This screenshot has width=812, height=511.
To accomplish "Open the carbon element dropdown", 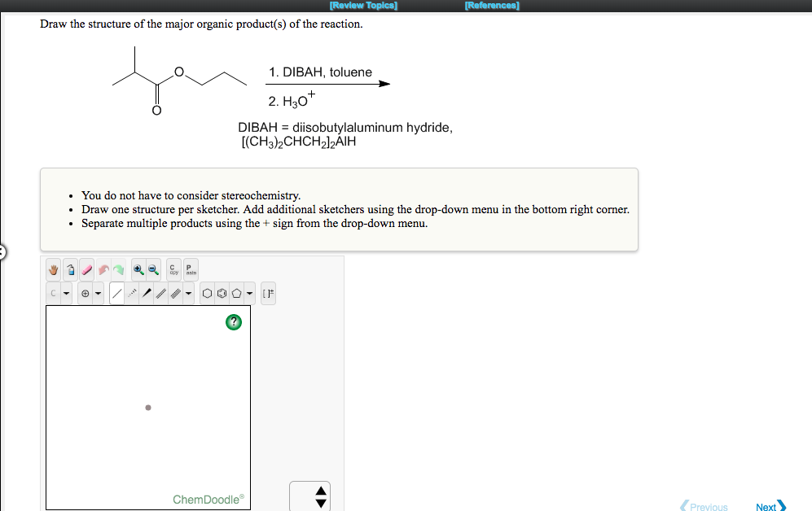I will pos(65,293).
